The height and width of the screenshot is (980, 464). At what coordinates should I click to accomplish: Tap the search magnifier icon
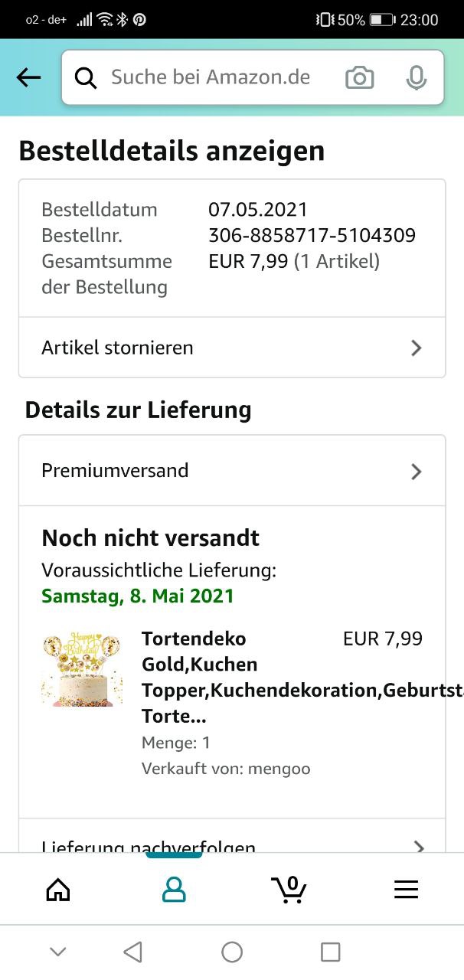pos(86,77)
